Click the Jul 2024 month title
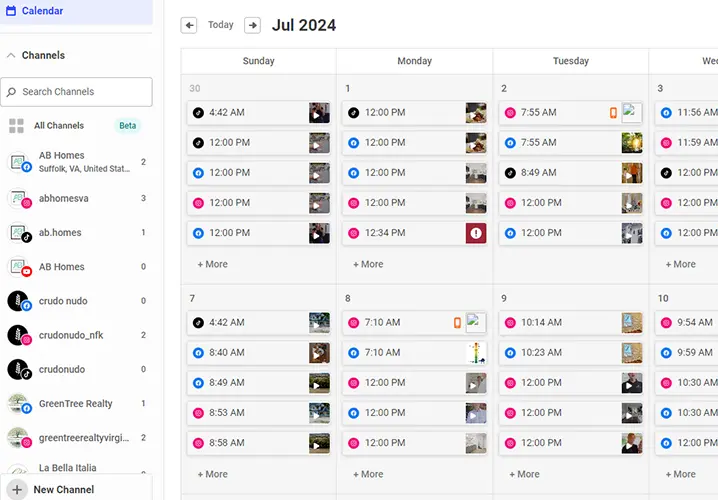The height and width of the screenshot is (500, 718). [304, 25]
